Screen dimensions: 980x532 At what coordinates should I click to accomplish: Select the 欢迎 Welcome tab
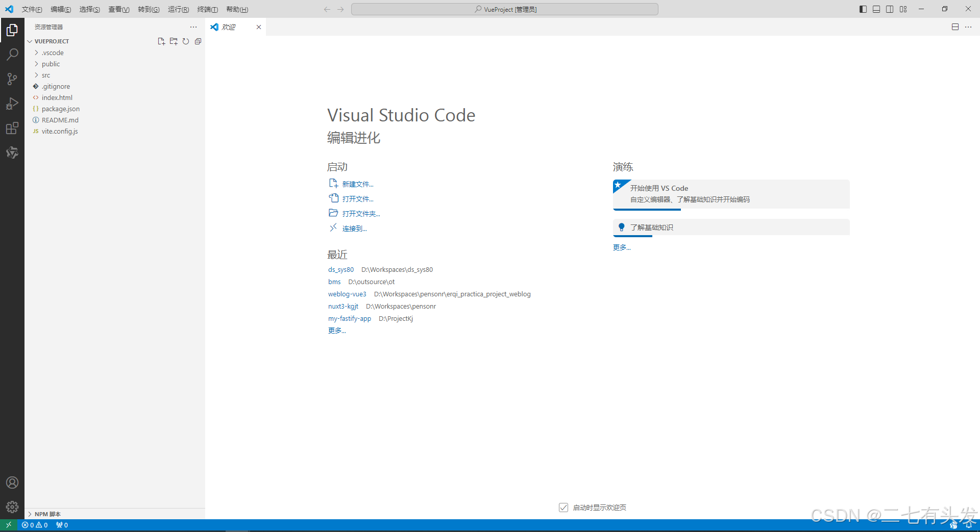coord(236,27)
